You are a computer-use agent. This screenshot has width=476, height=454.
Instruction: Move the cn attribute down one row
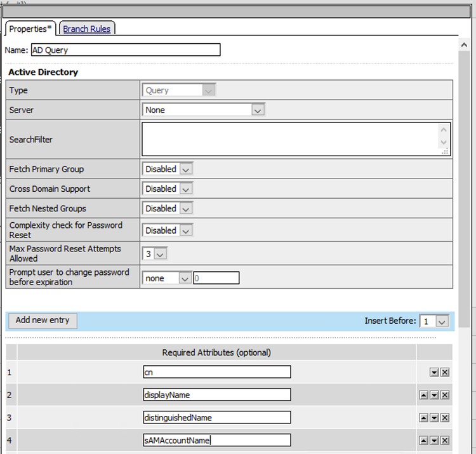pyautogui.click(x=434, y=373)
